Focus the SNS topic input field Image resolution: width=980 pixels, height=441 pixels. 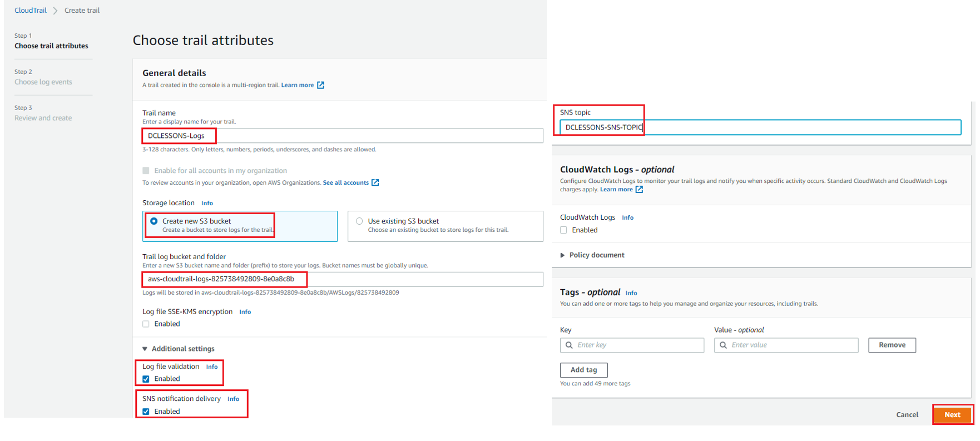click(760, 127)
